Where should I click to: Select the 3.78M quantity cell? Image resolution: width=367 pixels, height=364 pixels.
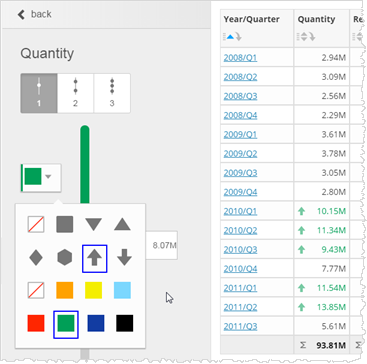pyautogui.click(x=321, y=153)
